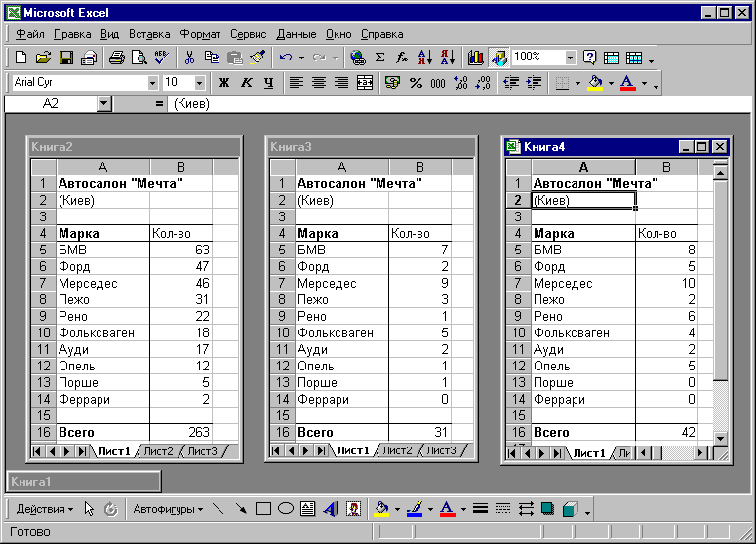
Task: Create a new workbook with New icon
Action: 20,58
